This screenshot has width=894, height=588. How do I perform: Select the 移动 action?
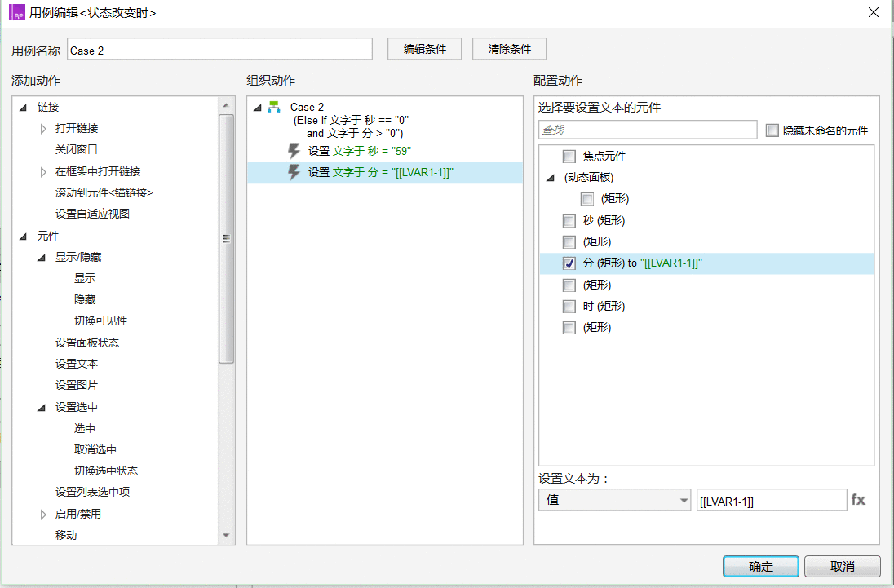65,535
